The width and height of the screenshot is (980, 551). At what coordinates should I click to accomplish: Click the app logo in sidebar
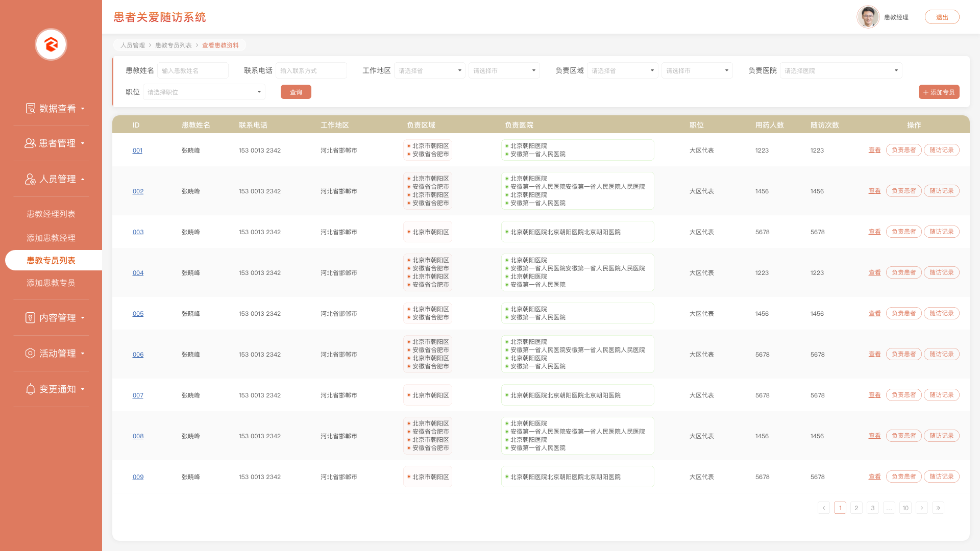(51, 44)
